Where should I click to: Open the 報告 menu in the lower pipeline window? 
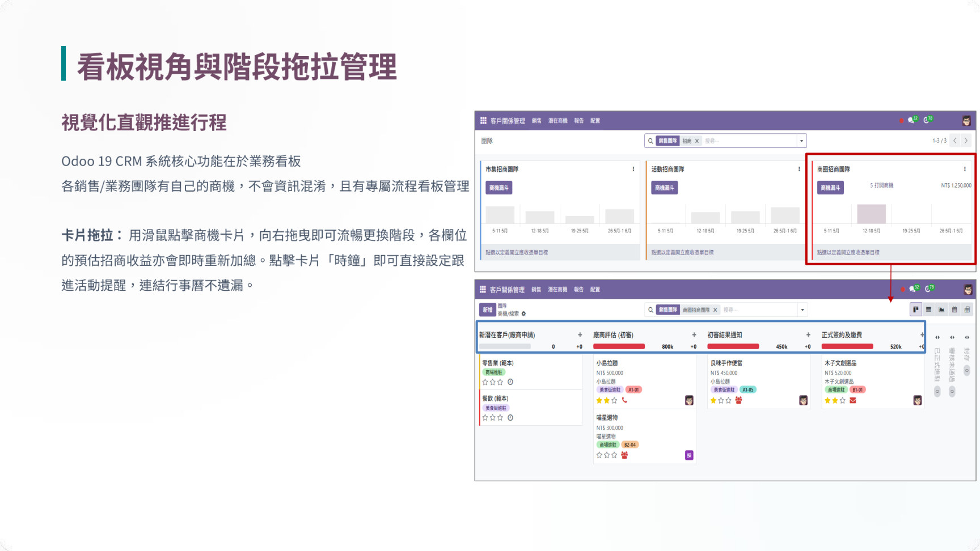pos(578,290)
